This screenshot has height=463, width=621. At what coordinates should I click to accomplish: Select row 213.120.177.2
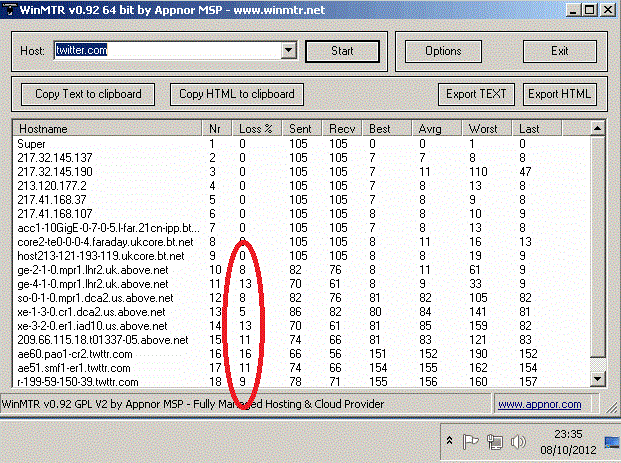[x=301, y=186]
